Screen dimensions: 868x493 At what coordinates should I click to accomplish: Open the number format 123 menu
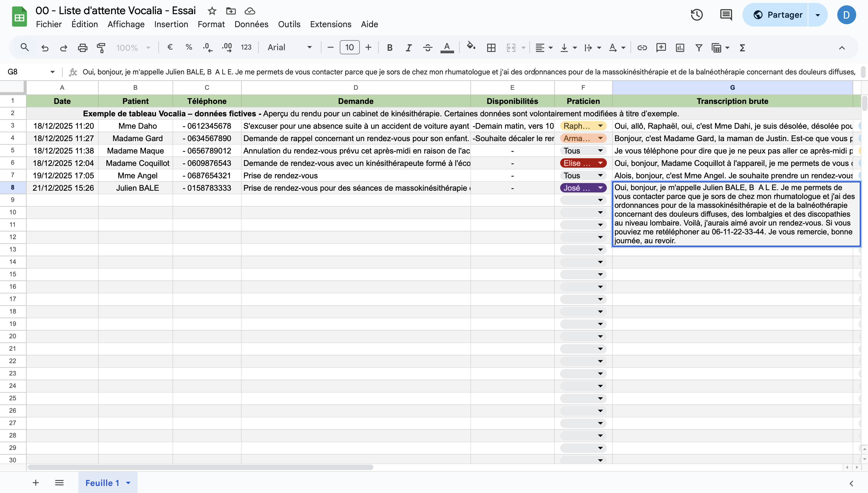pos(246,48)
